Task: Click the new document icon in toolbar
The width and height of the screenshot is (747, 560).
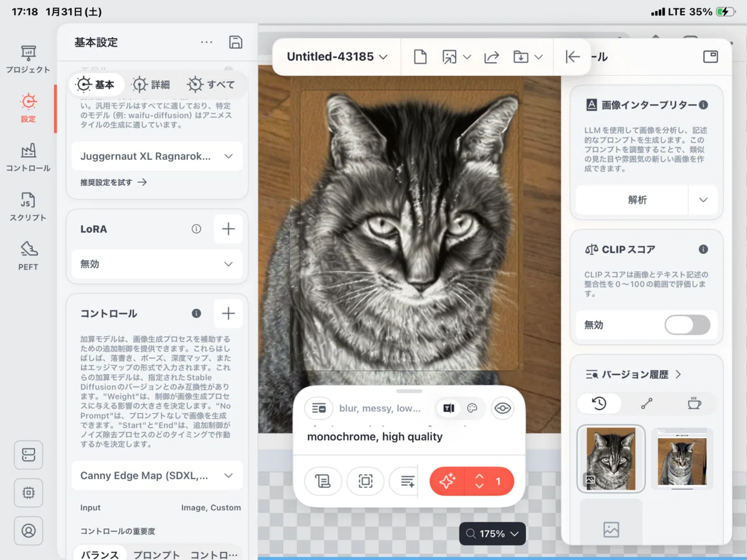Action: click(x=420, y=57)
